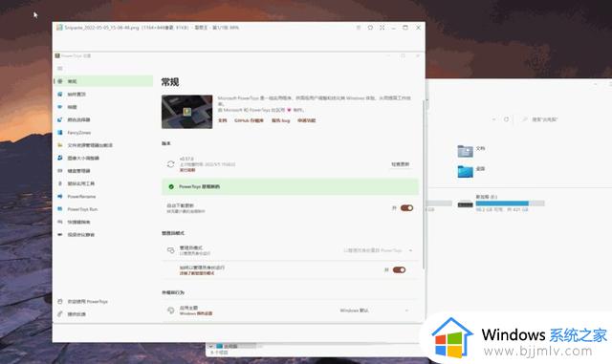Open the 图像大小调整器 module in sidebar
The height and width of the screenshot is (364, 612).
click(103, 158)
